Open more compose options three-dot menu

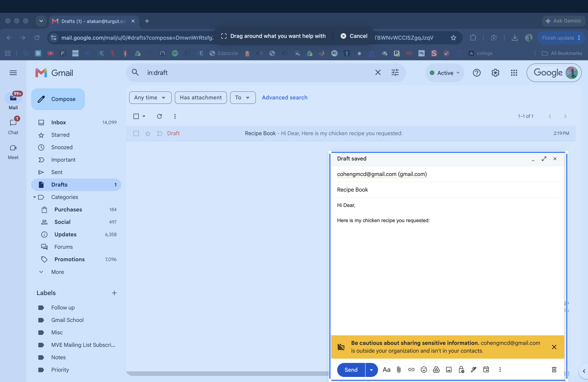[x=500, y=369]
